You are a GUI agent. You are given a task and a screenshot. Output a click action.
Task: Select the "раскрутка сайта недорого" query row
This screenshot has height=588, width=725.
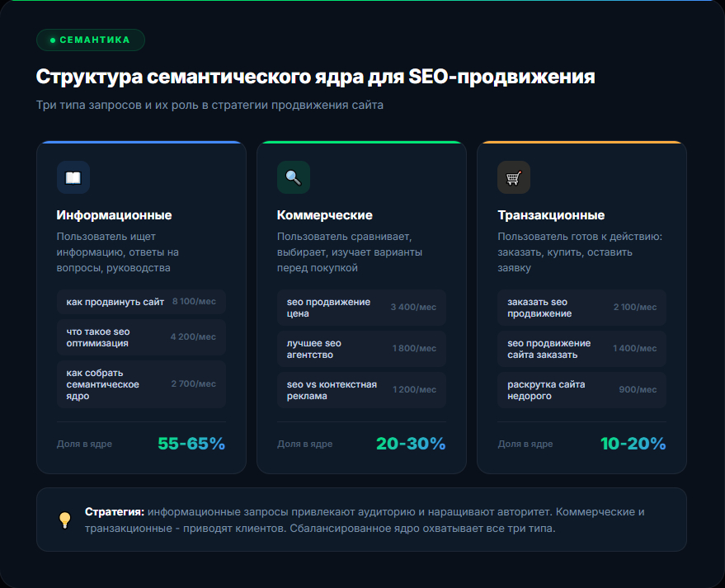[581, 390]
